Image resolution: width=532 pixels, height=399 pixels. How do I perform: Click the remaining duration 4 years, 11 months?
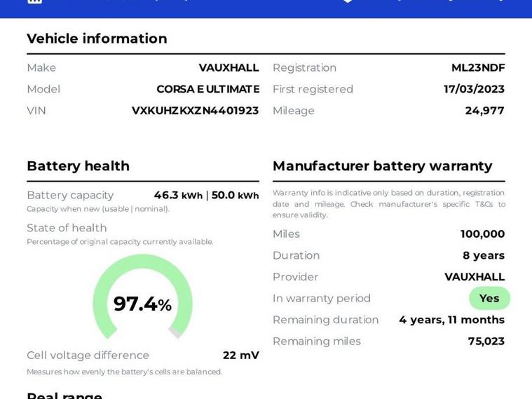(451, 320)
